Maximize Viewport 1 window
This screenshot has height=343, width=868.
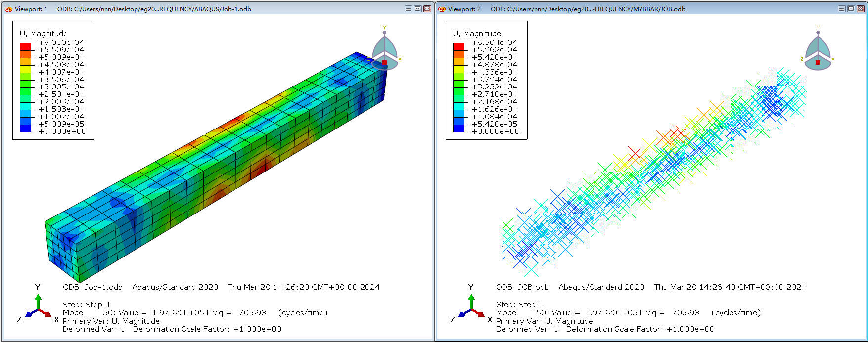click(417, 9)
